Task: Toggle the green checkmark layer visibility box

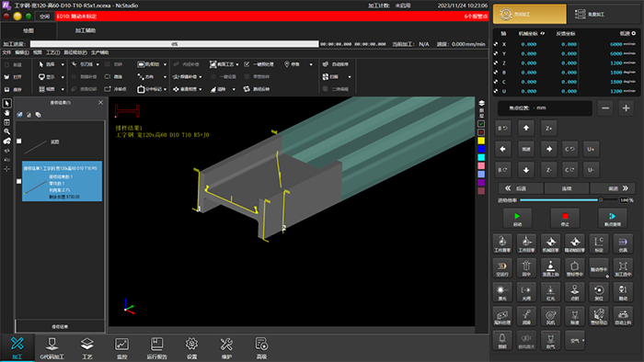Action: (481, 124)
